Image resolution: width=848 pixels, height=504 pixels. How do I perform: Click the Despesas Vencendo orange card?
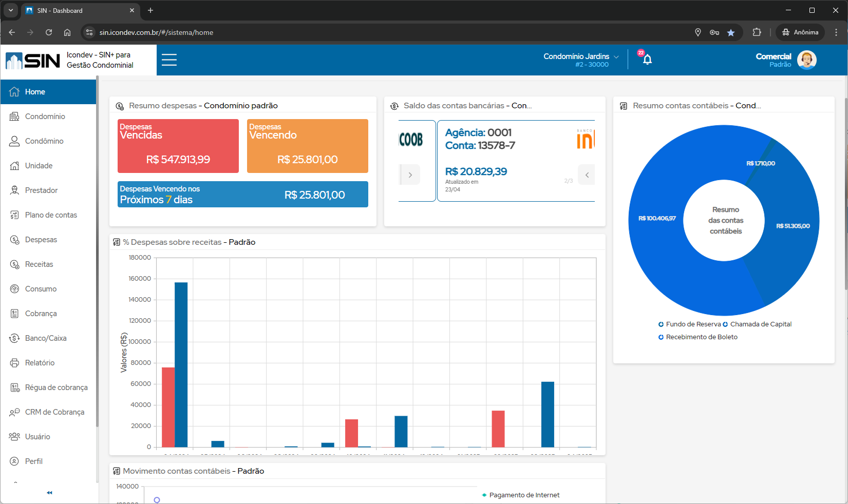pos(307,146)
